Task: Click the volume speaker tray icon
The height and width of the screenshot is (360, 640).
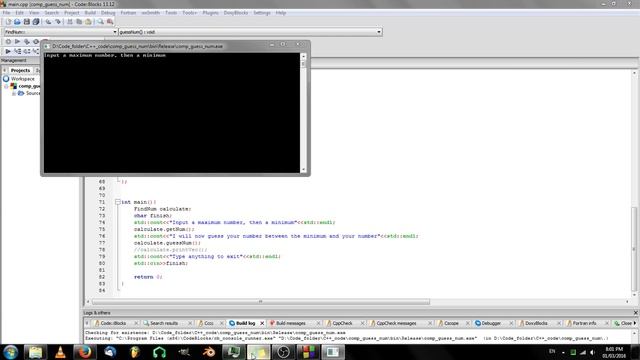Action: (x=593, y=352)
